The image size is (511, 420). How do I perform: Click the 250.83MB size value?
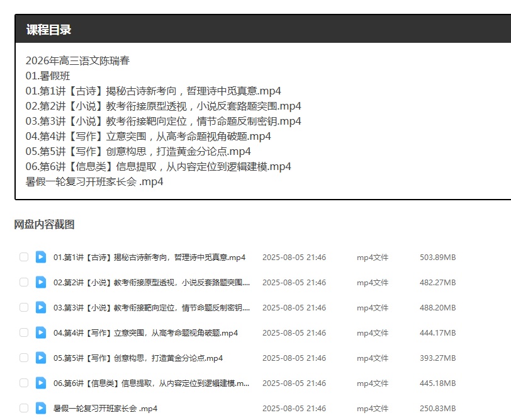coord(437,408)
